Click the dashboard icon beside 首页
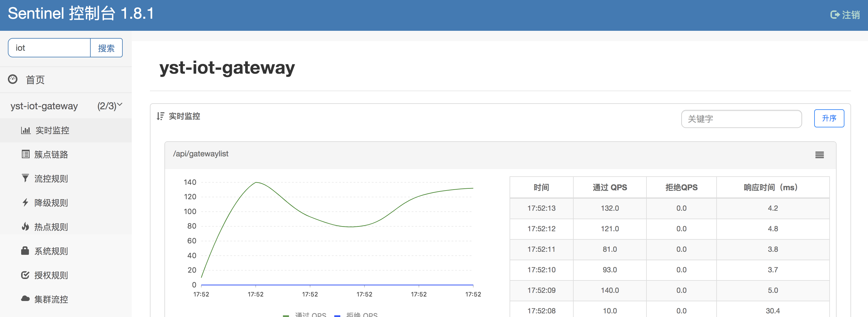868x317 pixels. coord(12,79)
